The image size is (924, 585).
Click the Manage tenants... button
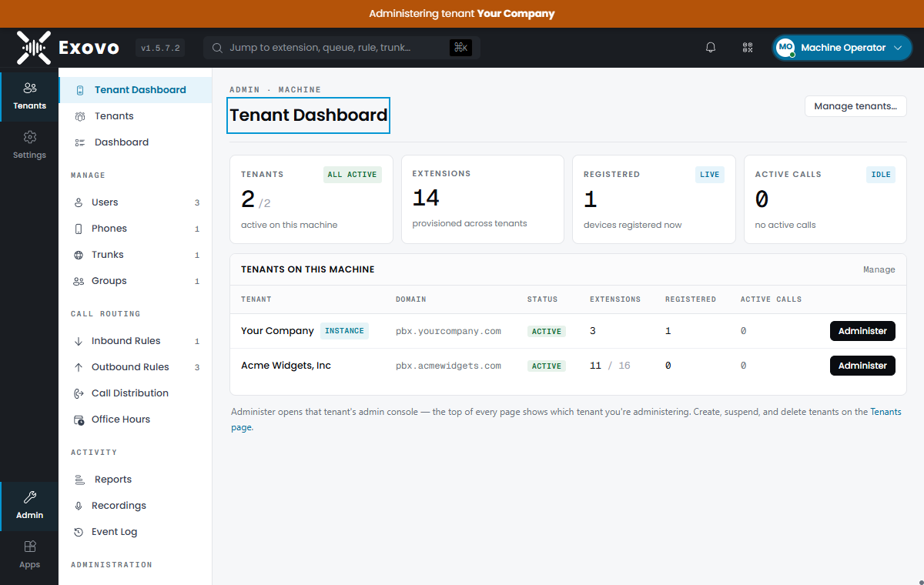(x=855, y=106)
